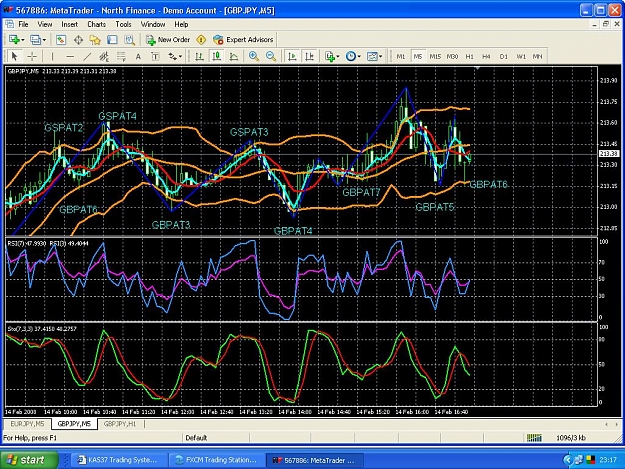625x469 pixels.
Task: Expand the Periods clock dropdown
Action: point(359,57)
